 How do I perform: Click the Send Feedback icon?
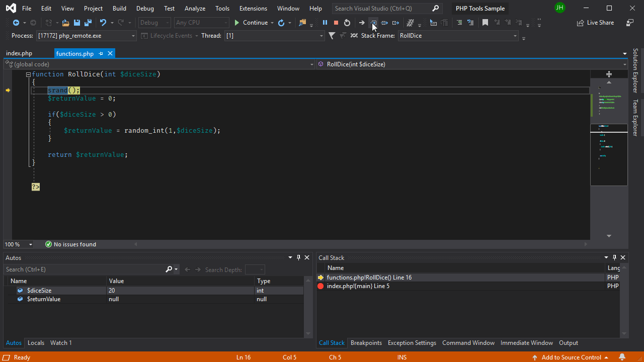(x=630, y=23)
